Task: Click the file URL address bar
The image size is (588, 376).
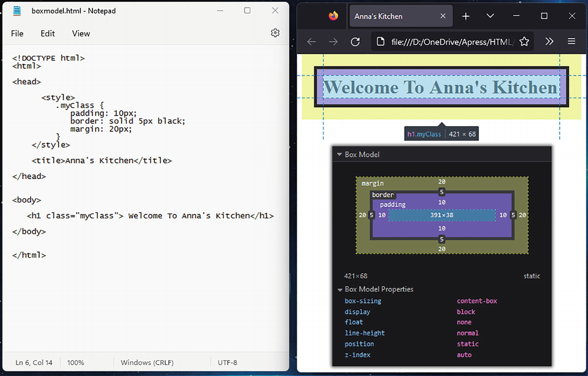Action: coord(452,42)
